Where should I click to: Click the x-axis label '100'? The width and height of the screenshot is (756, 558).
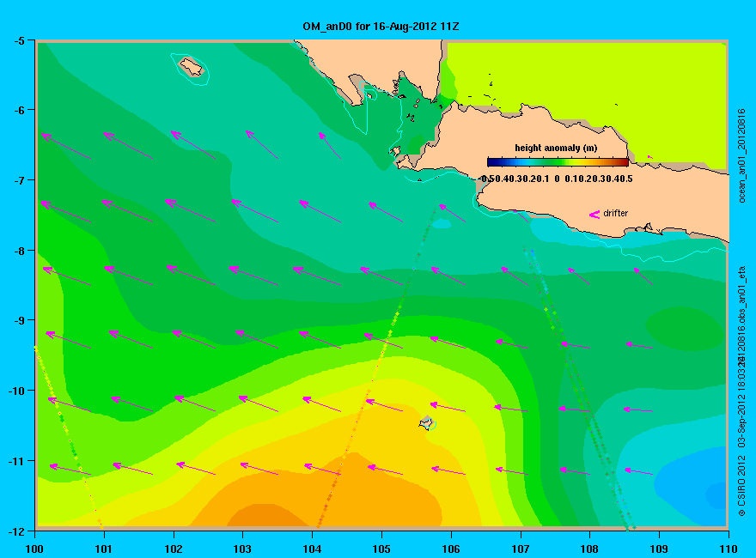[34, 549]
